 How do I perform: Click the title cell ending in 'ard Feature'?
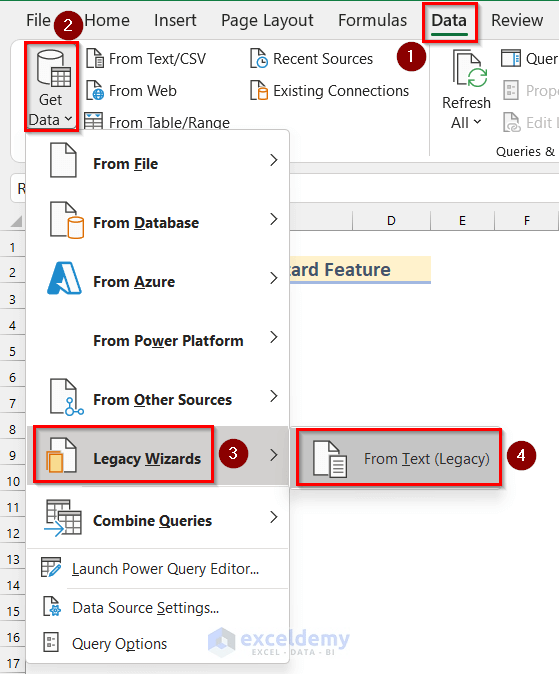pos(360,270)
